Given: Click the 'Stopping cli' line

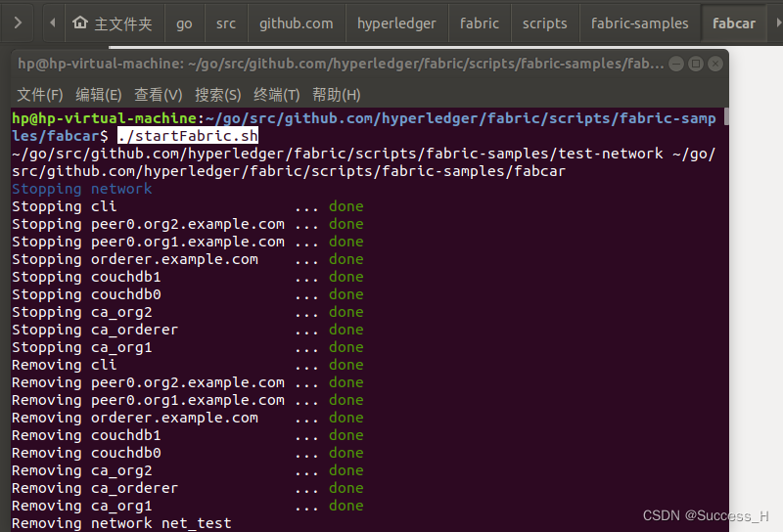Looking at the screenshot, I should (x=188, y=206).
